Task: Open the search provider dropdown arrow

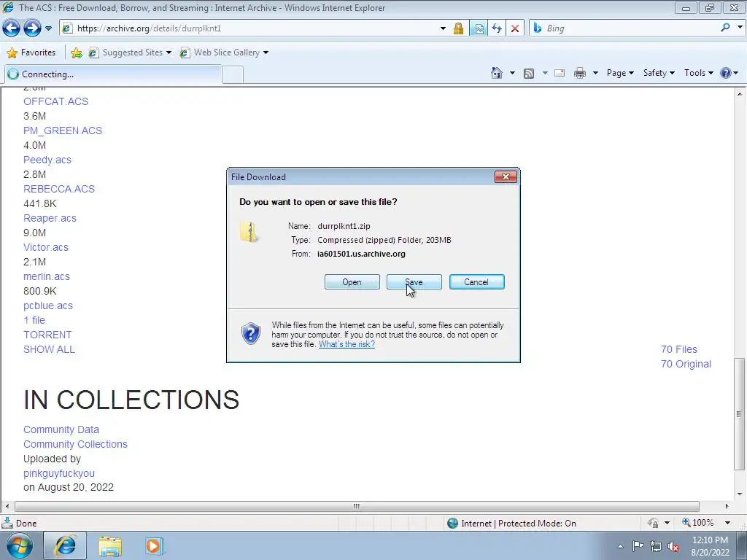Action: [740, 28]
